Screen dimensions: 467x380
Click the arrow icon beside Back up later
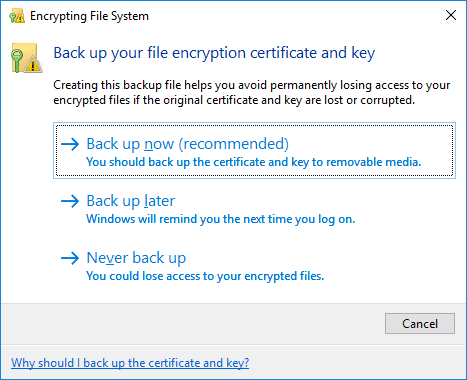pyautogui.click(x=70, y=201)
